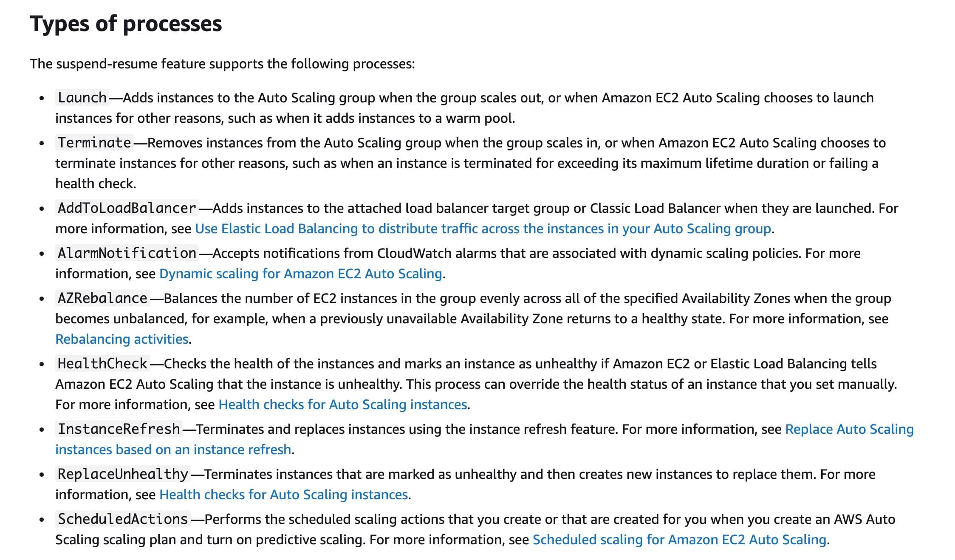Click the suspend-resume feature intro sentence
Image resolution: width=955 pixels, height=560 pixels.
point(222,64)
